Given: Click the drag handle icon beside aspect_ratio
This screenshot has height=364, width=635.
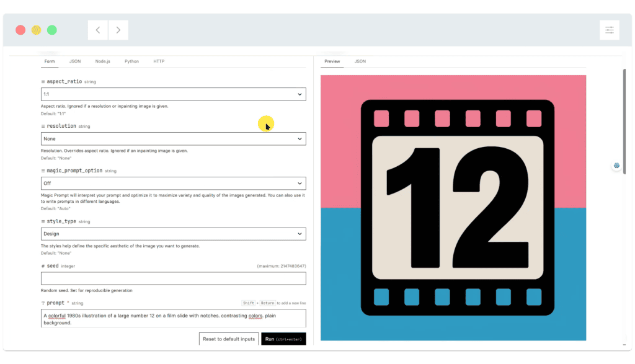Looking at the screenshot, I should pyautogui.click(x=43, y=82).
